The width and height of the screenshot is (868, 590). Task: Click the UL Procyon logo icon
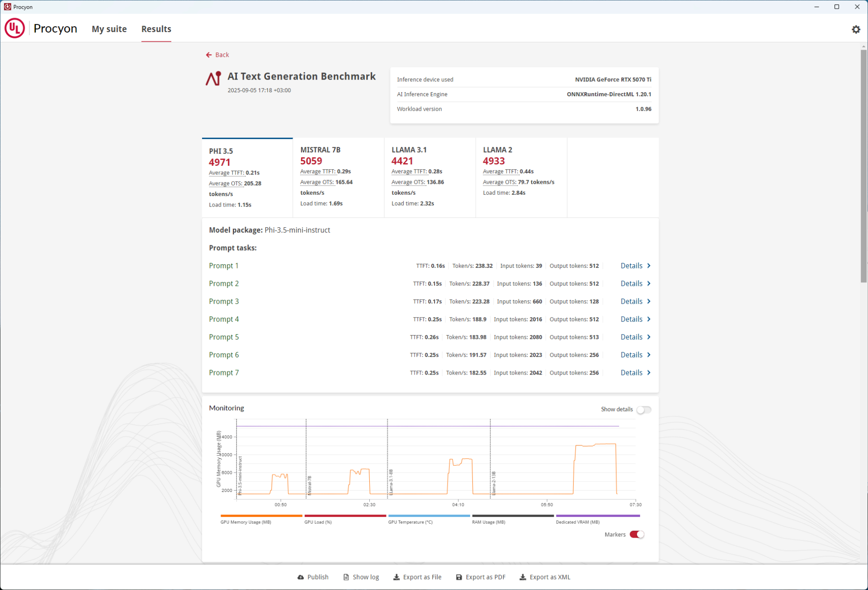coord(14,28)
